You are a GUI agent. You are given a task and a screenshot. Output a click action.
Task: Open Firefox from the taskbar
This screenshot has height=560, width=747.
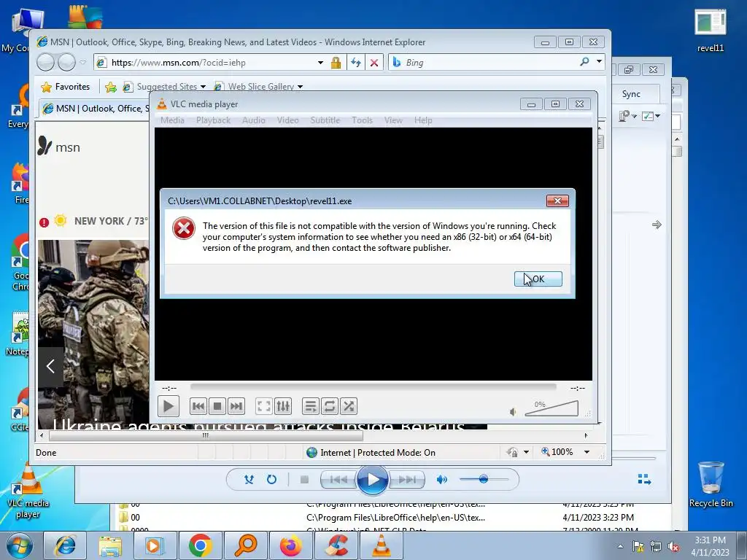[x=290, y=545]
